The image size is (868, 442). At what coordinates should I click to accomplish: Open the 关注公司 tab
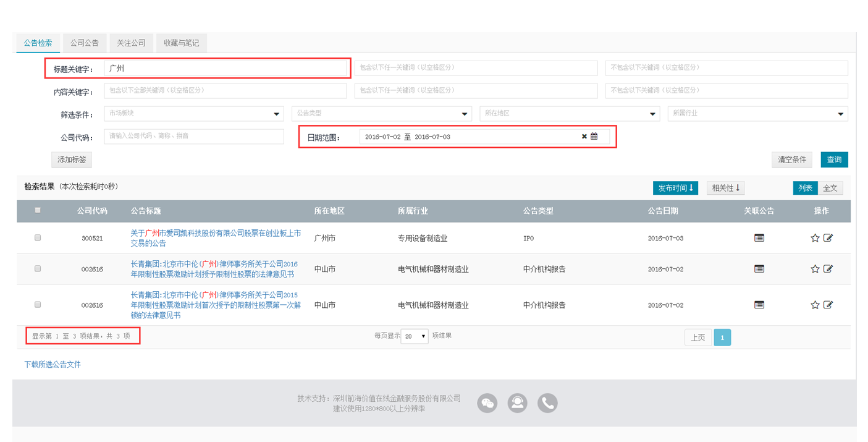coord(132,43)
